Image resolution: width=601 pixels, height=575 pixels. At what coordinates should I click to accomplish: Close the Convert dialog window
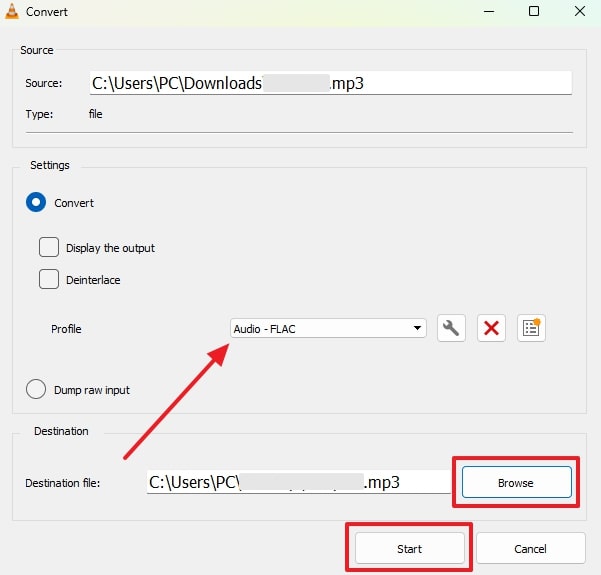579,11
